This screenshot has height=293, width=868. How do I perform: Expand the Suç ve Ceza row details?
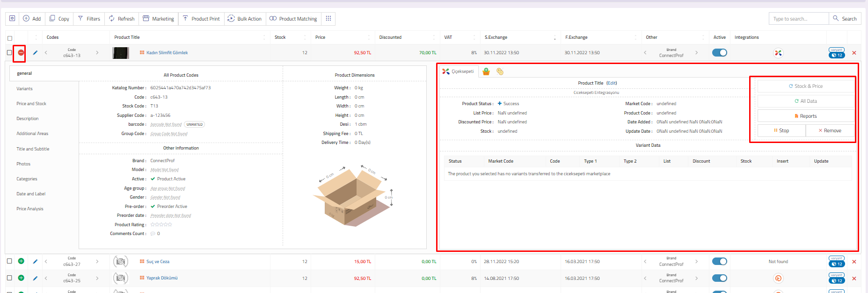point(21,261)
